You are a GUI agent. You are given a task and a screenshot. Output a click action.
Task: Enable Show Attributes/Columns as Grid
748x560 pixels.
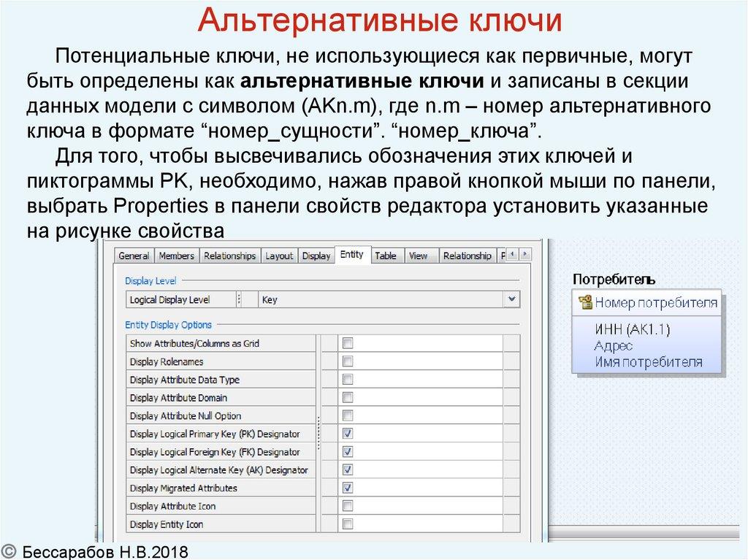click(348, 342)
